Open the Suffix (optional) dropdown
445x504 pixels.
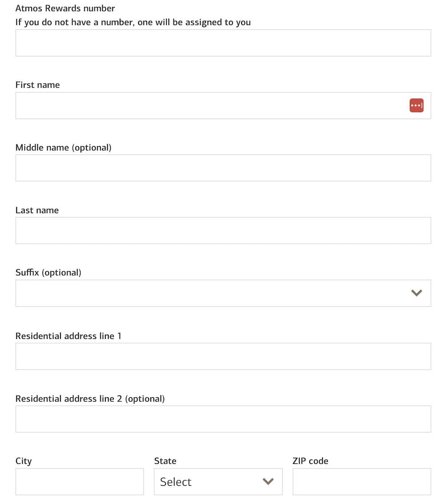coord(223,293)
